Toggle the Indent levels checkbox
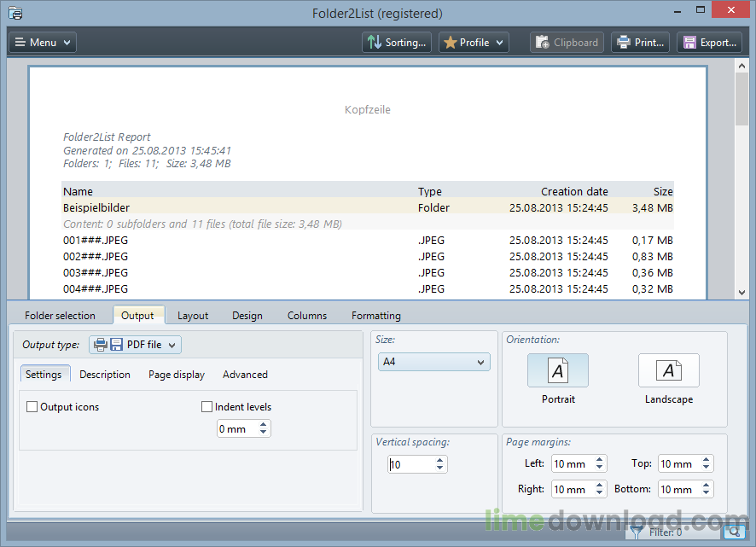This screenshot has width=756, height=547. pos(206,407)
